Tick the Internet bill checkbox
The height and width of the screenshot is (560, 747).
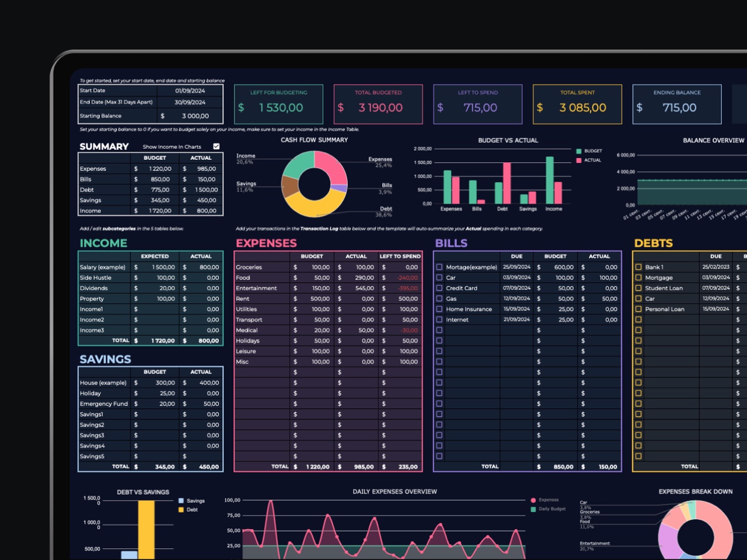[439, 320]
